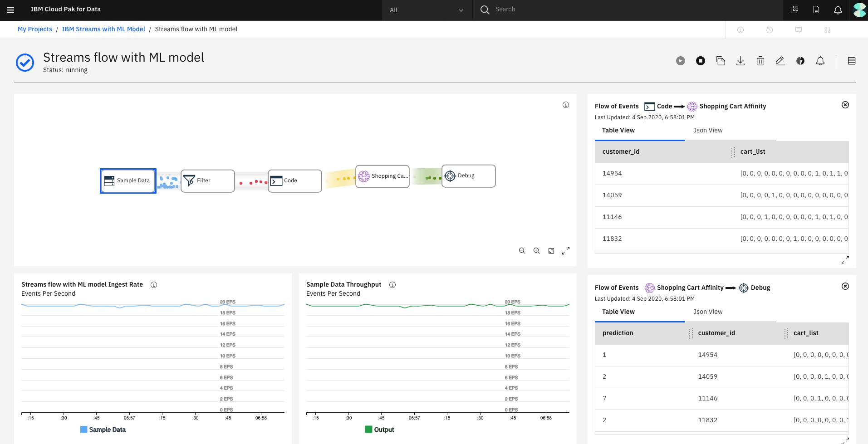Copy the streams flow
The image size is (868, 444).
tap(721, 61)
